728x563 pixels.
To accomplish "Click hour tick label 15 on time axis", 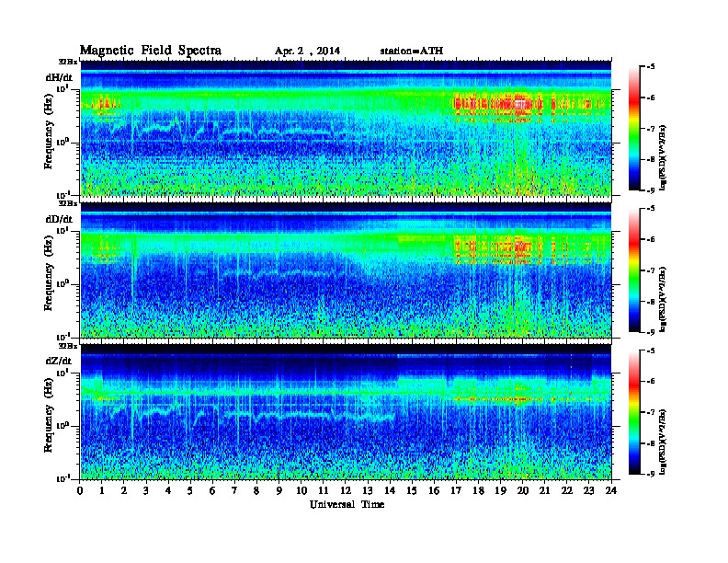I will click(412, 490).
